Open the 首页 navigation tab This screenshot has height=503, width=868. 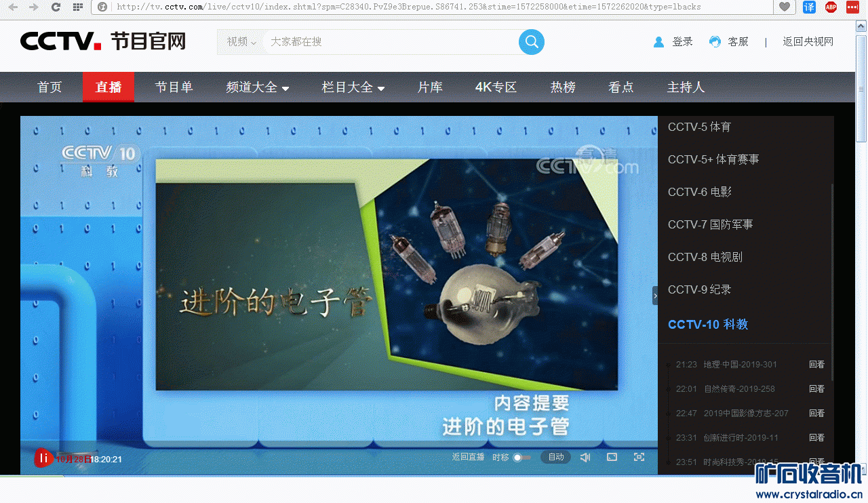(x=50, y=87)
